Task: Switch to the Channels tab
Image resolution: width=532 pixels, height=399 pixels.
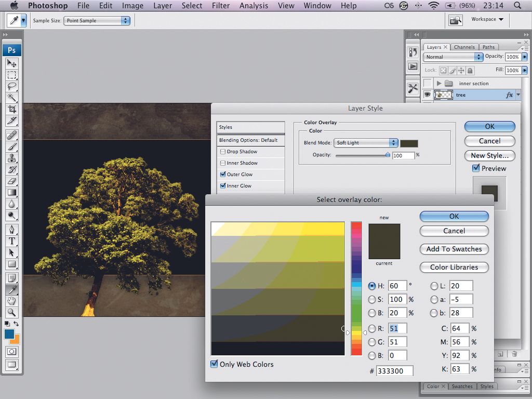Action: point(464,47)
